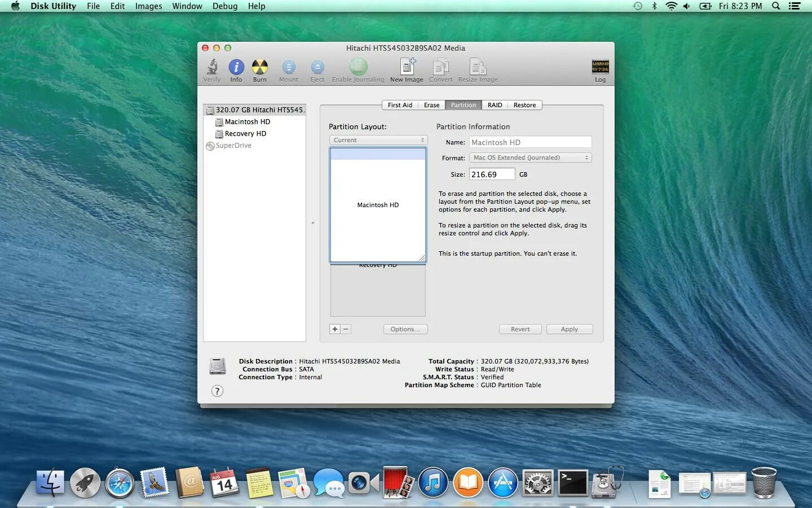Click the Macintosh HD partition resize handle
The height and width of the screenshot is (508, 812).
pyautogui.click(x=421, y=258)
